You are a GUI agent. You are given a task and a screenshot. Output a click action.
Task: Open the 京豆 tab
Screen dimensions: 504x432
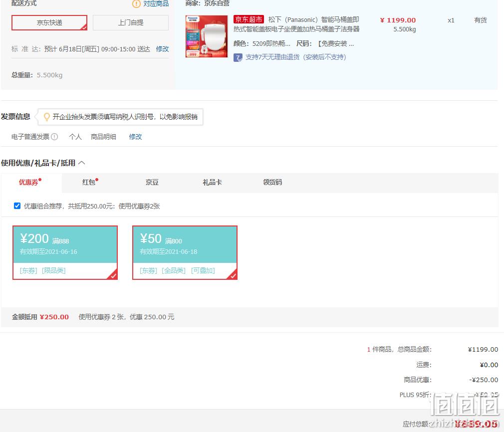[x=152, y=182]
